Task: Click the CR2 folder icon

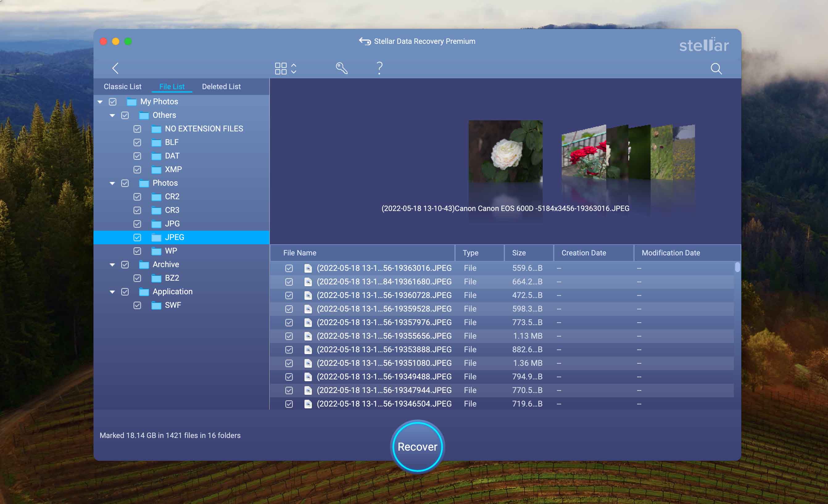Action: 156,196
